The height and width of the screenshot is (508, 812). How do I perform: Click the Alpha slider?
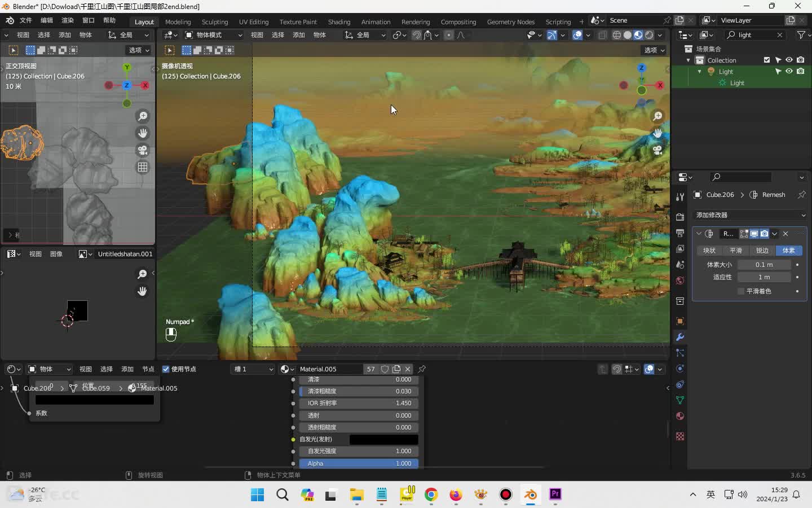click(x=359, y=463)
